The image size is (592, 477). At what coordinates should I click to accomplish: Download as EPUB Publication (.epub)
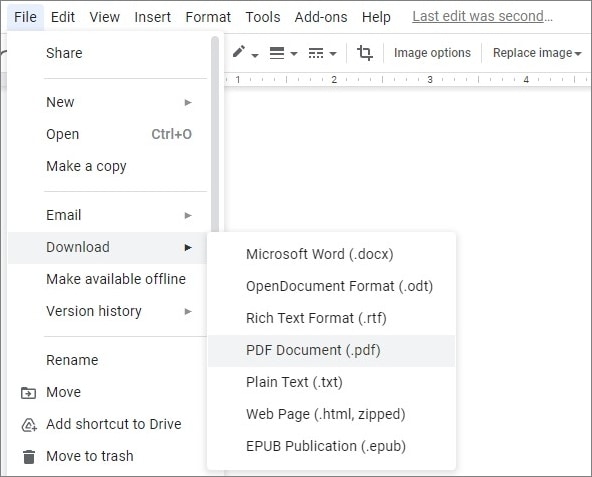[x=331, y=446]
